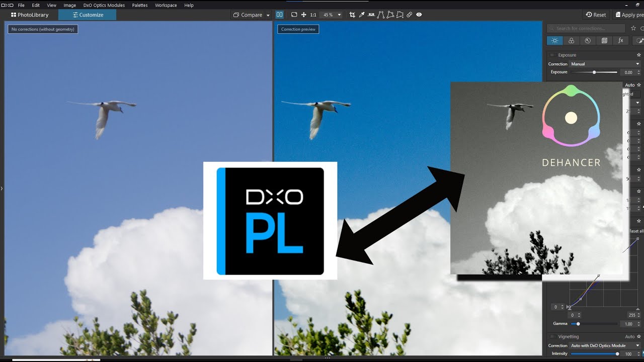The height and width of the screenshot is (362, 644).
Task: Open Vignetting Correction Auto with DxO Optics Module dropdown
Action: [x=605, y=345]
